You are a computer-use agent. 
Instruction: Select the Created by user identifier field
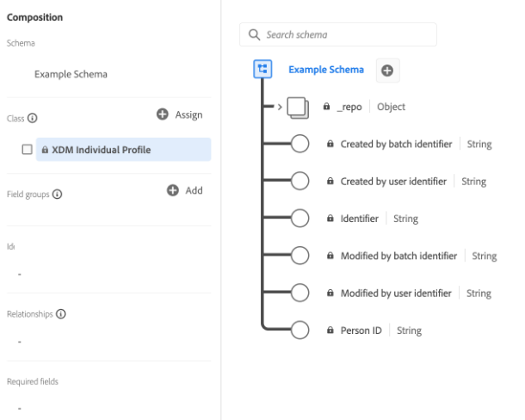coord(393,182)
